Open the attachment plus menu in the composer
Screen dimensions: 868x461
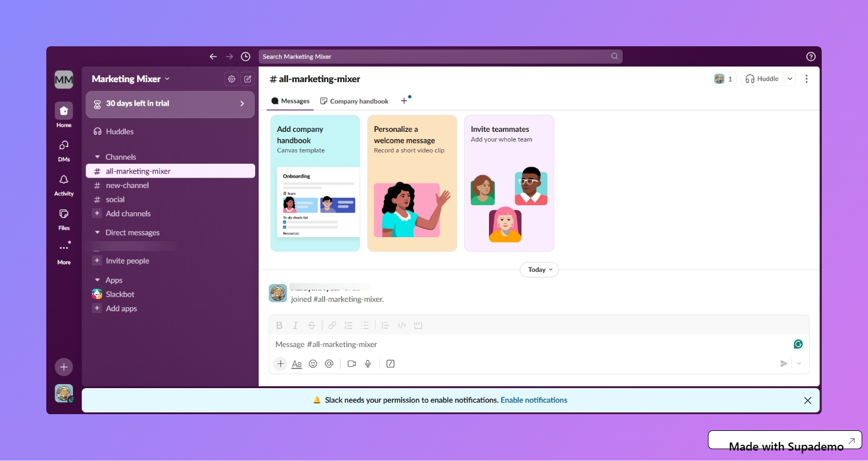[281, 364]
